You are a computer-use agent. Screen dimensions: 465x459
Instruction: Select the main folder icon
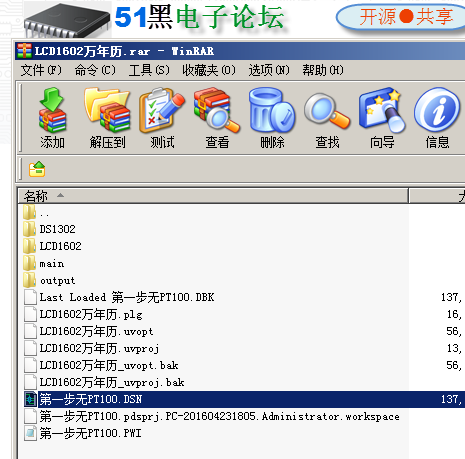tap(30, 263)
